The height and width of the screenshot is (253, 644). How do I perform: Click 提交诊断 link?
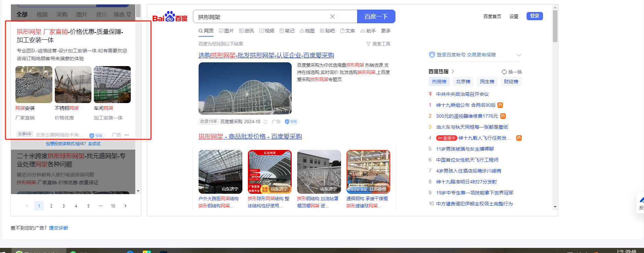coord(59,228)
